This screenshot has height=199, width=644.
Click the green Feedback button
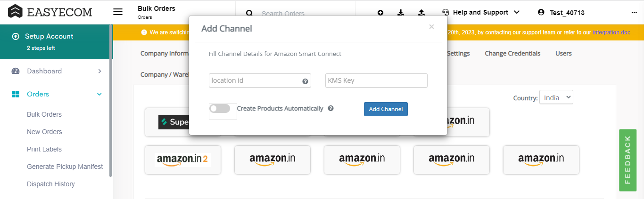pos(627,160)
